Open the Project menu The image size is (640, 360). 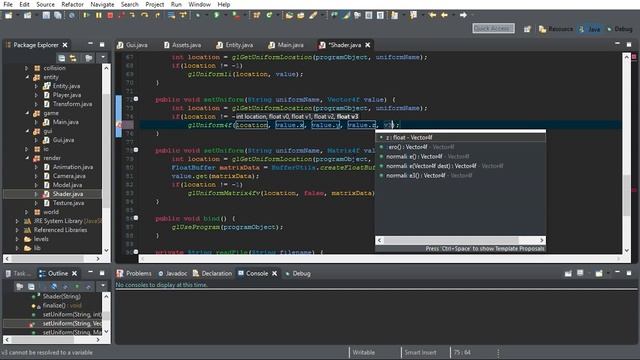coord(155,4)
